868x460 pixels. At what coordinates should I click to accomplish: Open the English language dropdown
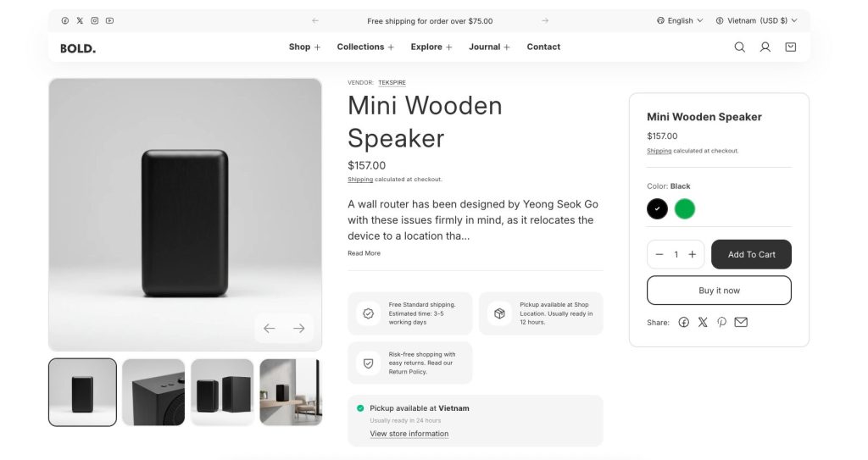(x=680, y=21)
